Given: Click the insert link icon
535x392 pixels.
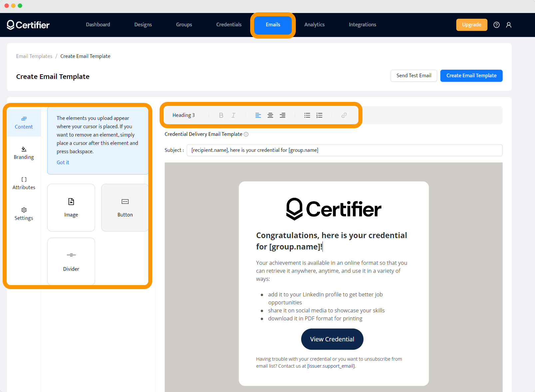Looking at the screenshot, I should 344,115.
